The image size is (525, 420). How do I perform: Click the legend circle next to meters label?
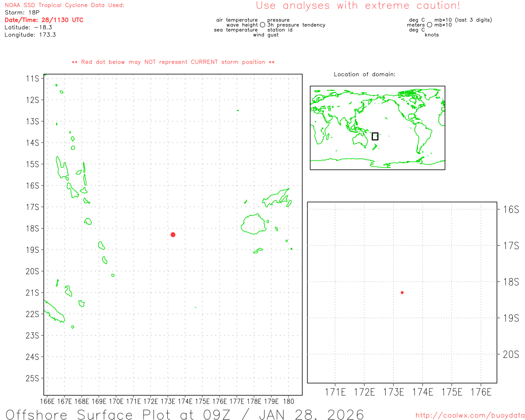[x=429, y=25]
